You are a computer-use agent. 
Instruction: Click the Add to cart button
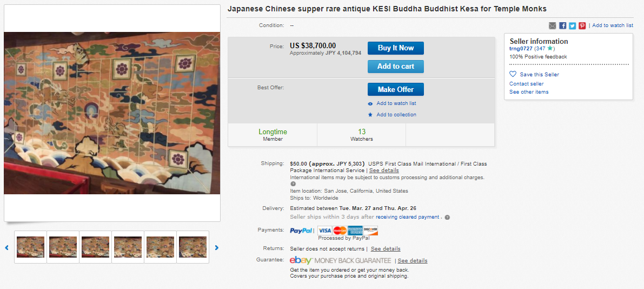(395, 66)
